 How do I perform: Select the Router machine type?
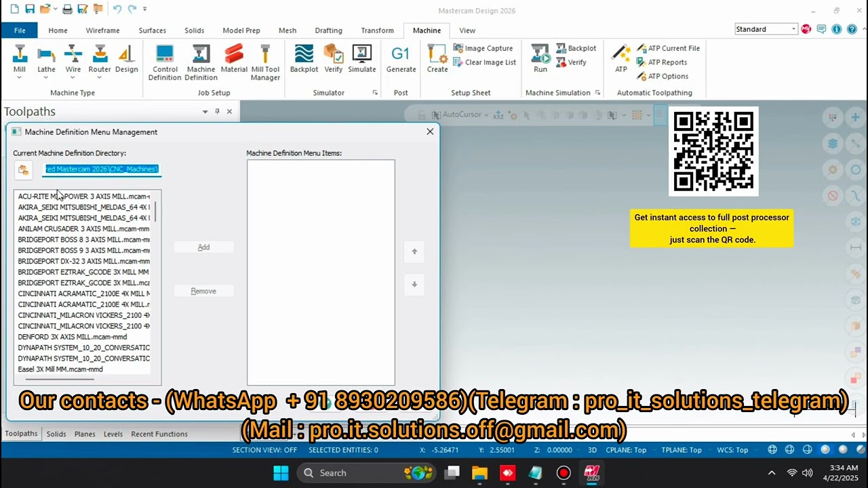(100, 58)
